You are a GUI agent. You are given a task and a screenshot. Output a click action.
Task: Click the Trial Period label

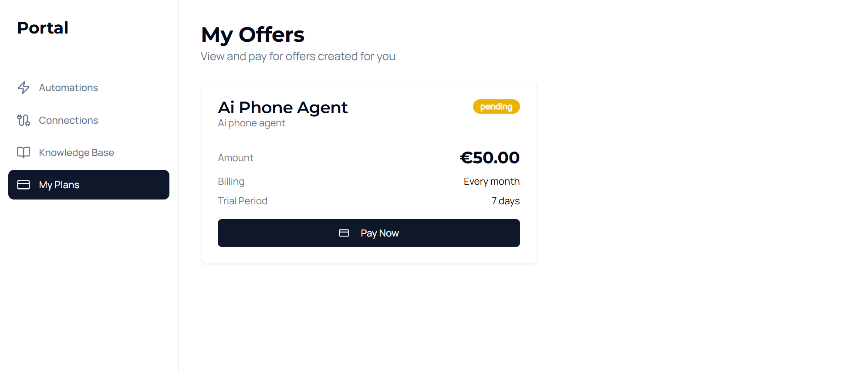click(x=243, y=201)
